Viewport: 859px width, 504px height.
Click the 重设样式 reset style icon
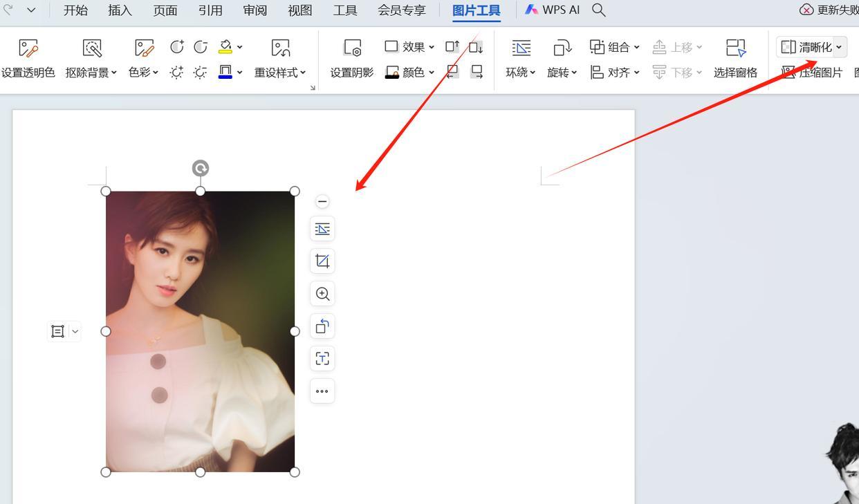(281, 48)
